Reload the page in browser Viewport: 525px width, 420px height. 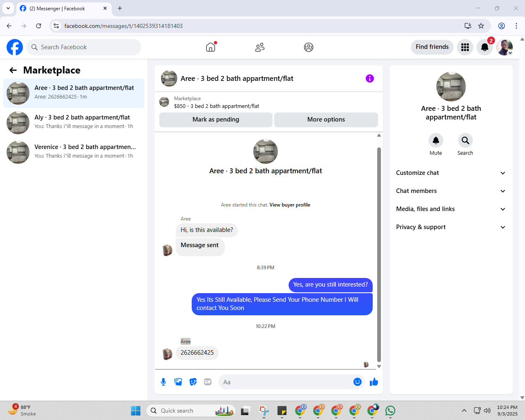[x=39, y=26]
